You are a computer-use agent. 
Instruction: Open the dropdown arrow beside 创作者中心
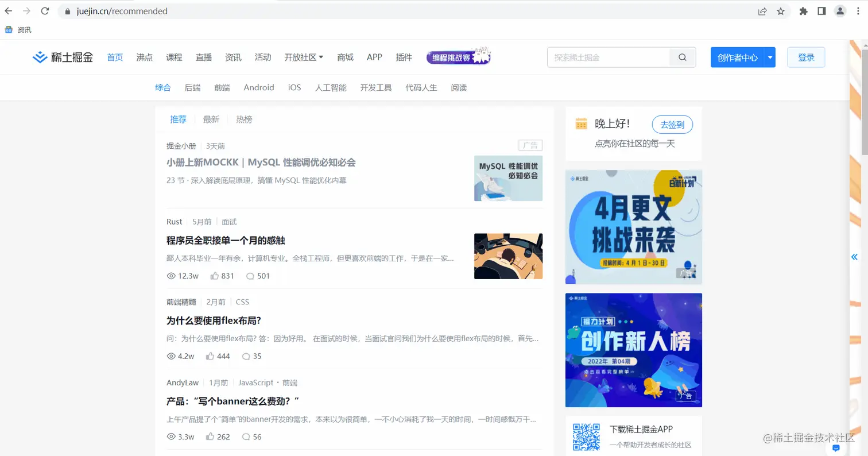click(770, 57)
